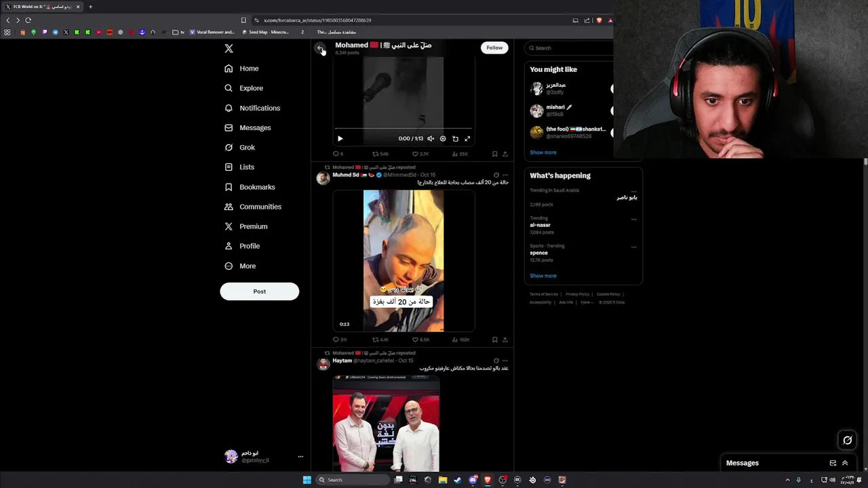Open the @3zdfy suggested account
Viewport: 868px width, 488px height.
[x=570, y=89]
